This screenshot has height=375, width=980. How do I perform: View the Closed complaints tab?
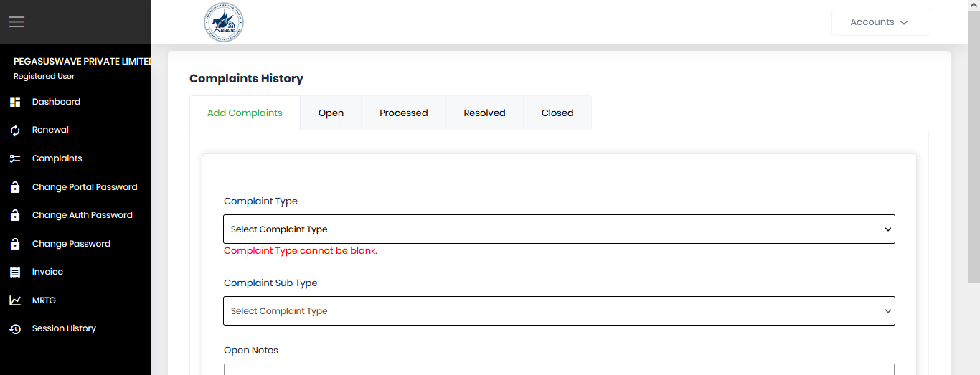pos(557,113)
